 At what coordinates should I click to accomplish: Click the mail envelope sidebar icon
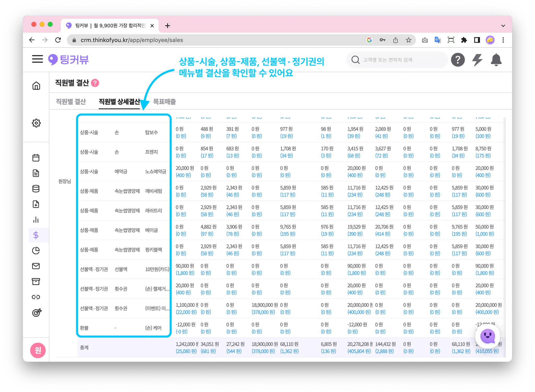pyautogui.click(x=36, y=266)
